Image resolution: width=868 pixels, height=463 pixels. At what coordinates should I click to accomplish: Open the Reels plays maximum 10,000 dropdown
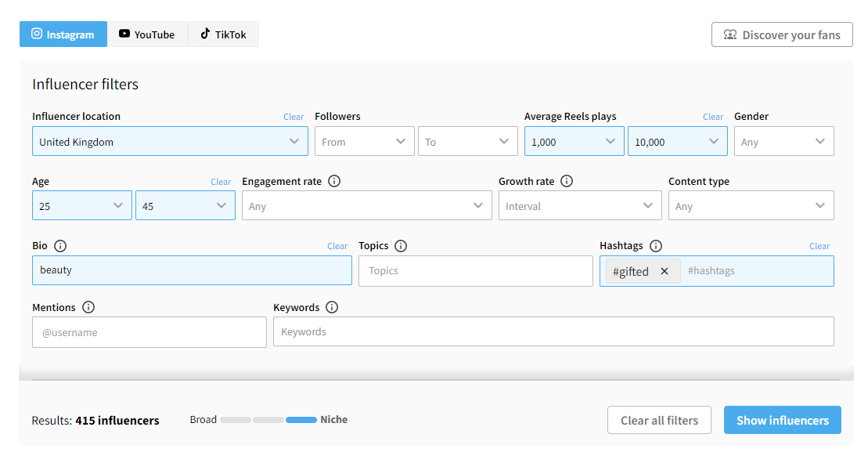click(x=678, y=141)
